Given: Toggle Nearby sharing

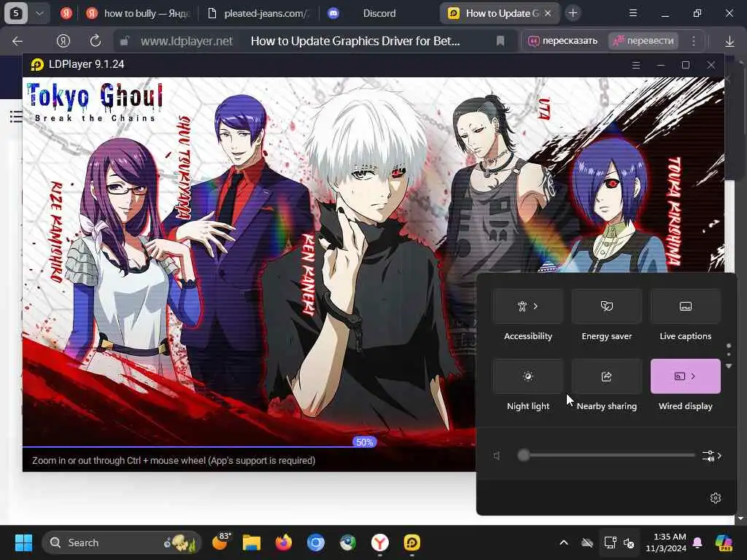Looking at the screenshot, I should pyautogui.click(x=606, y=376).
